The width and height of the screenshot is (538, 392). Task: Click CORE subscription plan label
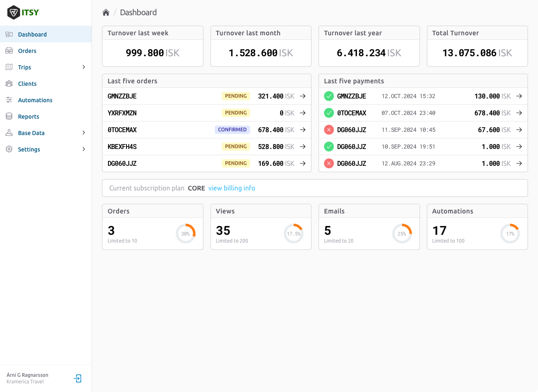pyautogui.click(x=196, y=188)
